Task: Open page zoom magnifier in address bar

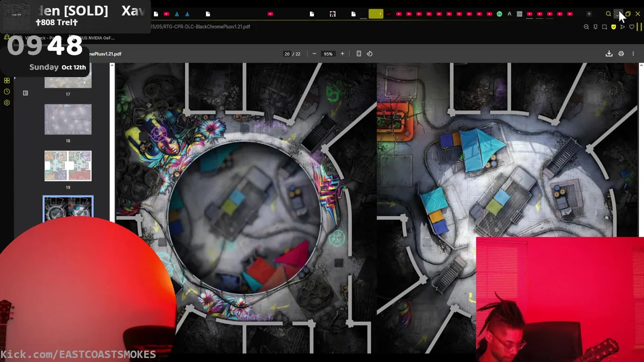Action: coord(586,27)
